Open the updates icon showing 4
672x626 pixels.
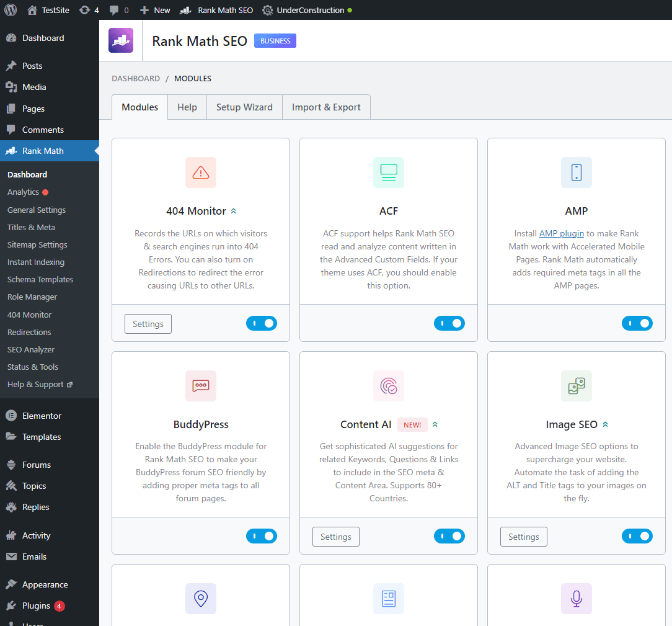(x=84, y=11)
